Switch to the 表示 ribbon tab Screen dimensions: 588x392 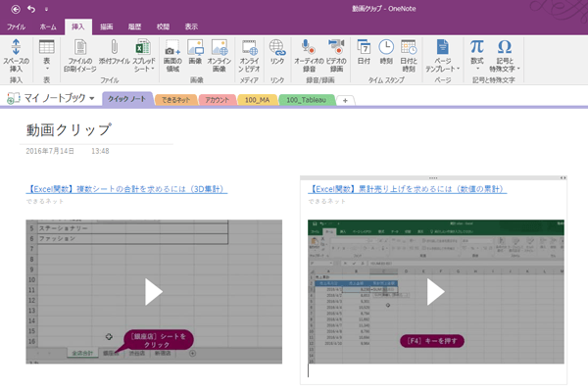(x=191, y=26)
